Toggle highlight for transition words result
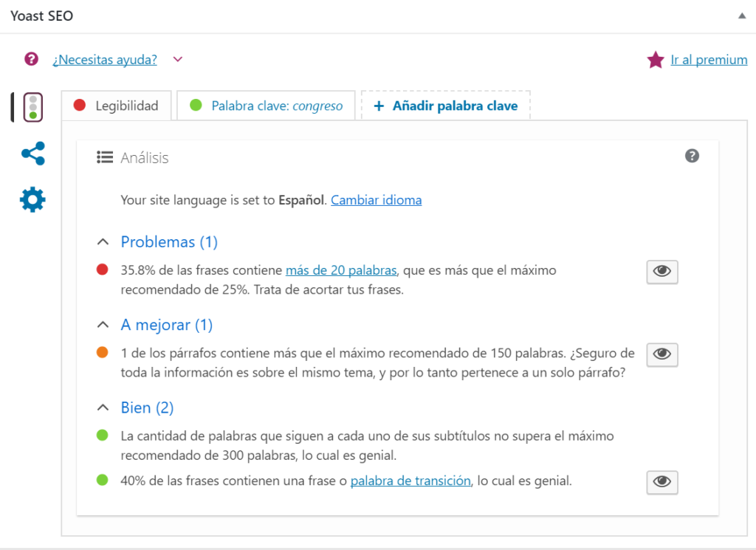756x550 pixels. click(662, 482)
